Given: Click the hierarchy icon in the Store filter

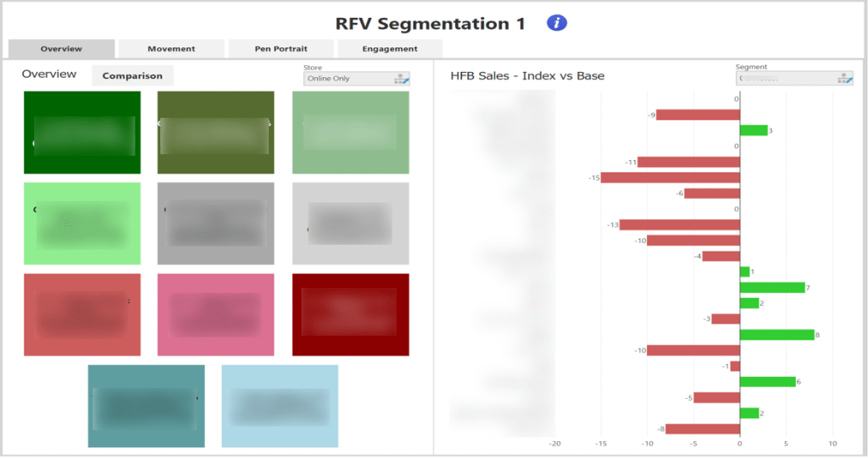Looking at the screenshot, I should click(x=402, y=79).
